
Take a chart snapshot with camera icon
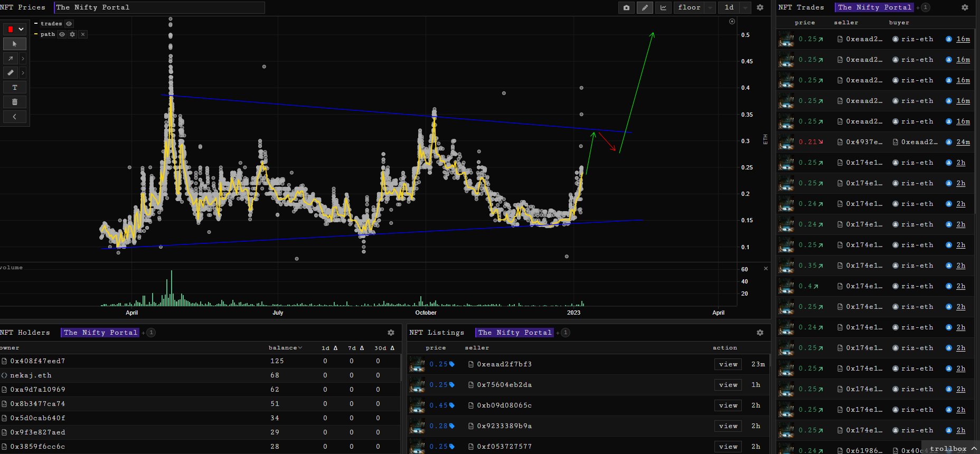tap(626, 7)
